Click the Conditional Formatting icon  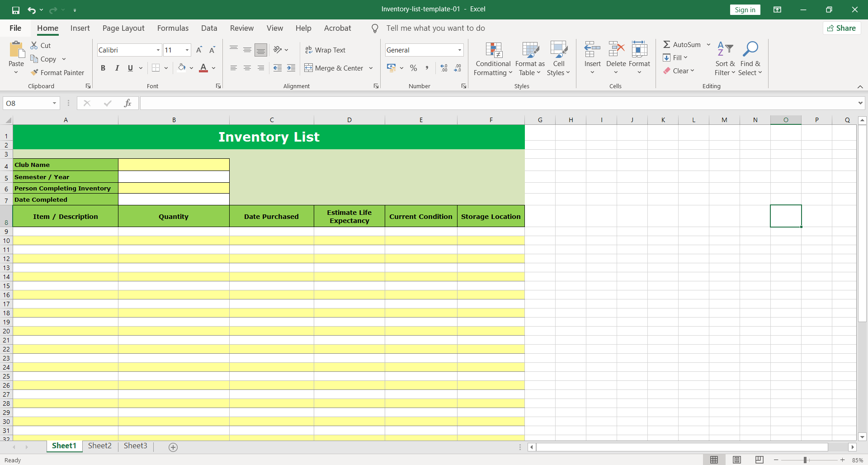pyautogui.click(x=493, y=51)
